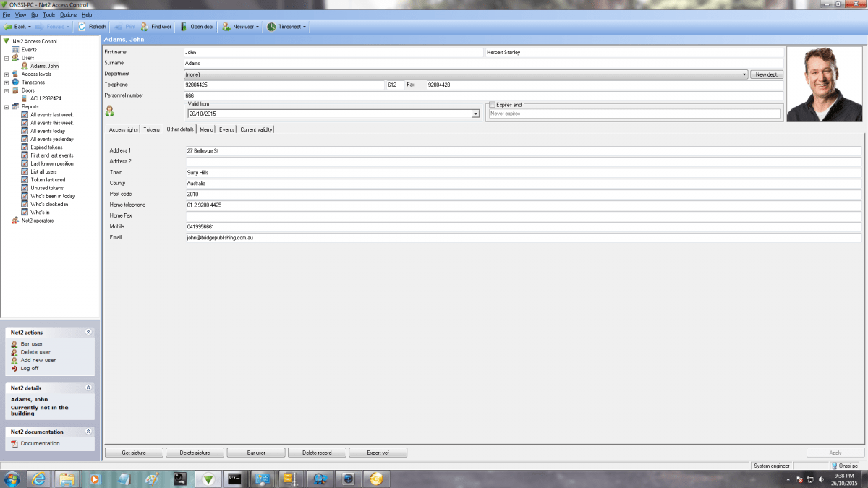Click the Refresh toolbar icon
The width and height of the screenshot is (868, 488).
click(82, 27)
